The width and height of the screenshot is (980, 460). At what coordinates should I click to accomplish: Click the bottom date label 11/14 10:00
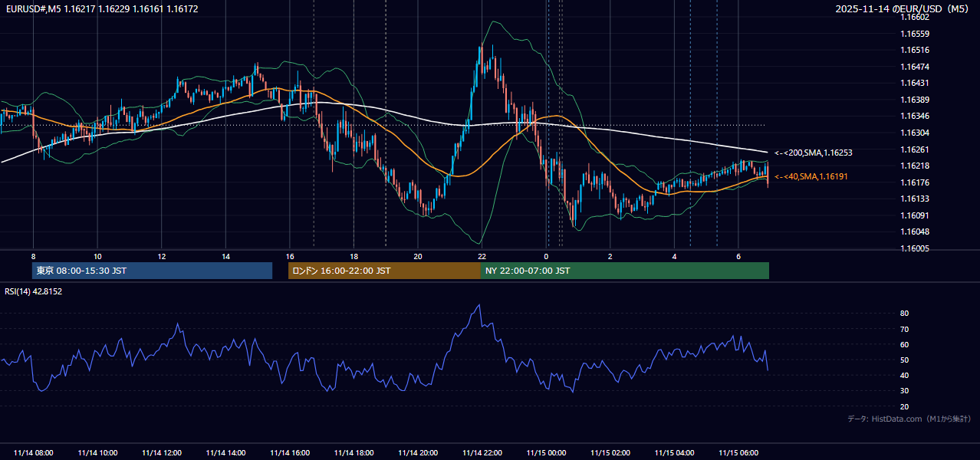pos(97,453)
